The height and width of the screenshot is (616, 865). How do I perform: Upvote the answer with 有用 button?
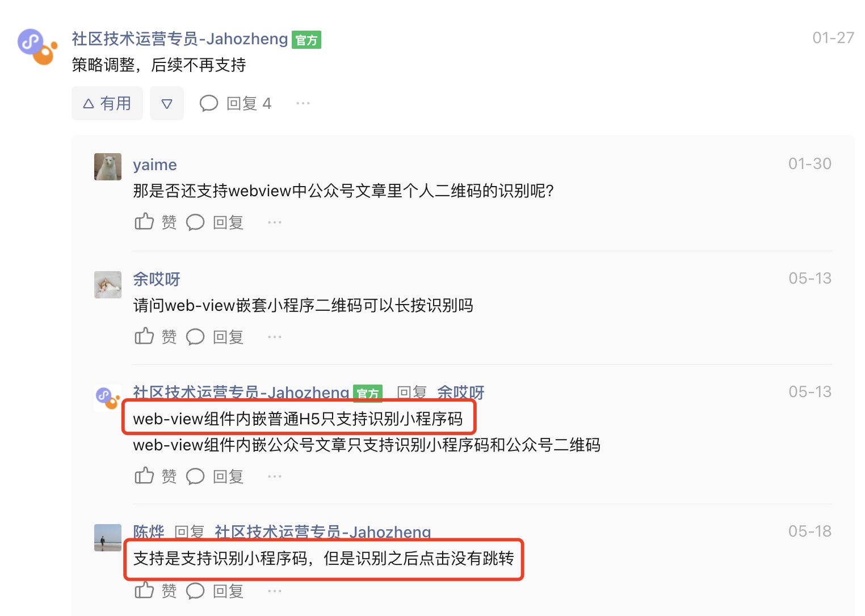coord(107,103)
